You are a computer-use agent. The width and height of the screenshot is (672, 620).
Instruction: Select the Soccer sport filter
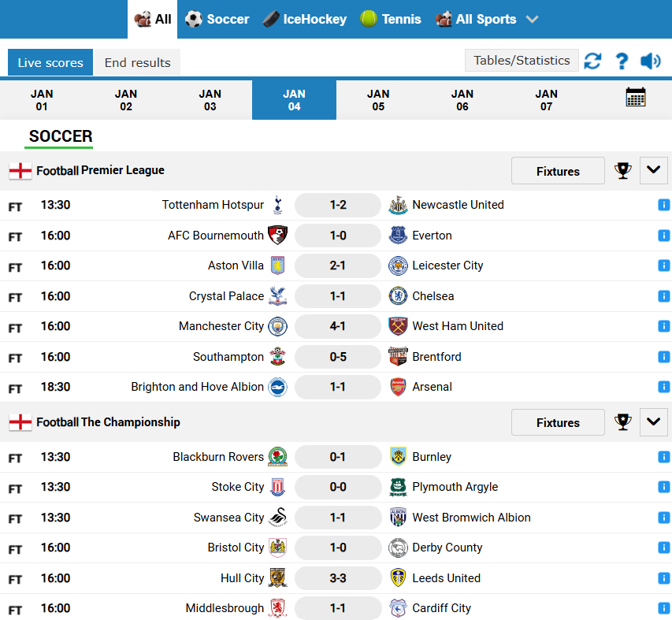click(217, 18)
